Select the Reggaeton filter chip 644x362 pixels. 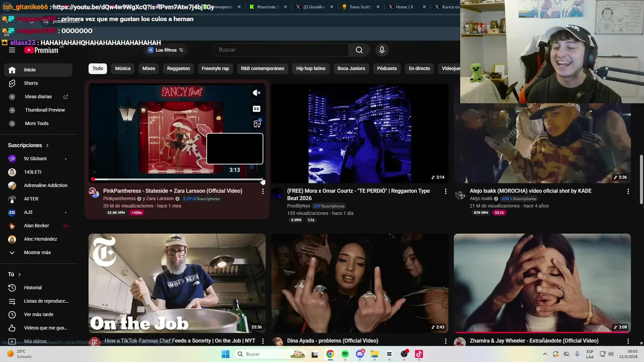[179, 68]
